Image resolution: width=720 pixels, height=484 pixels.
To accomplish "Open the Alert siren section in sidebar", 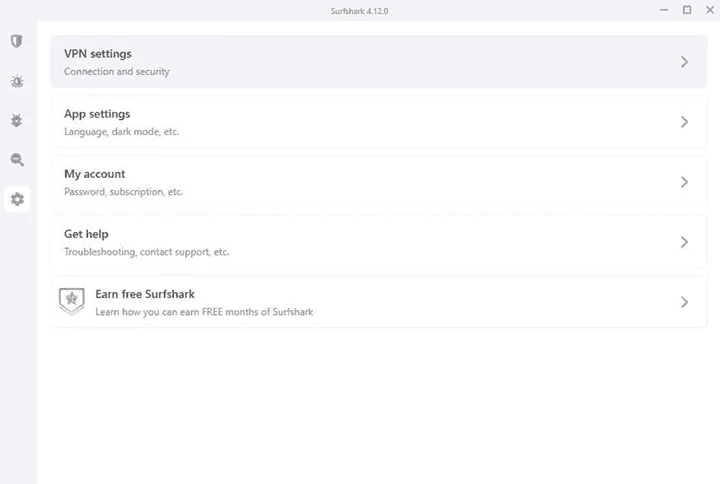I will coord(17,81).
